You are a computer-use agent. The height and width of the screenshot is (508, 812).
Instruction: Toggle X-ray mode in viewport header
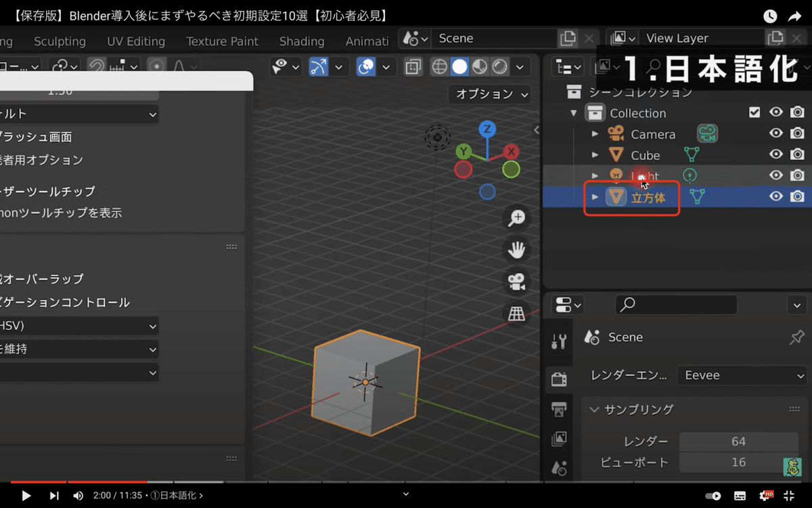click(x=413, y=66)
